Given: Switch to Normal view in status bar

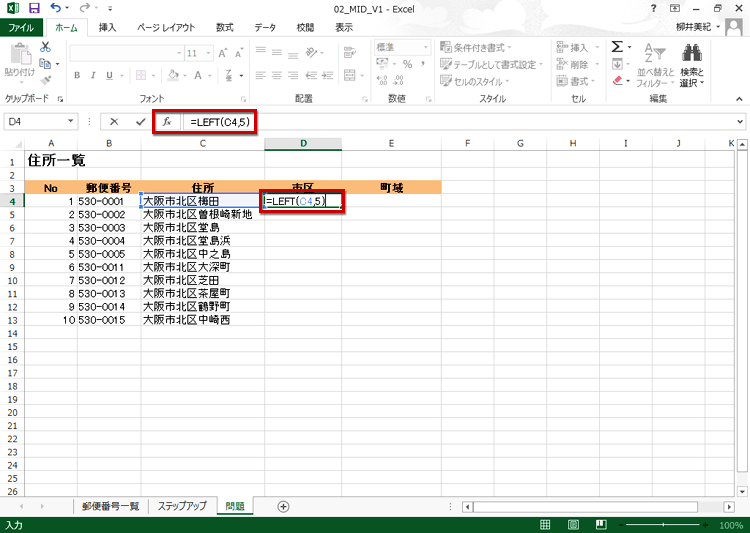Looking at the screenshot, I should (545, 525).
